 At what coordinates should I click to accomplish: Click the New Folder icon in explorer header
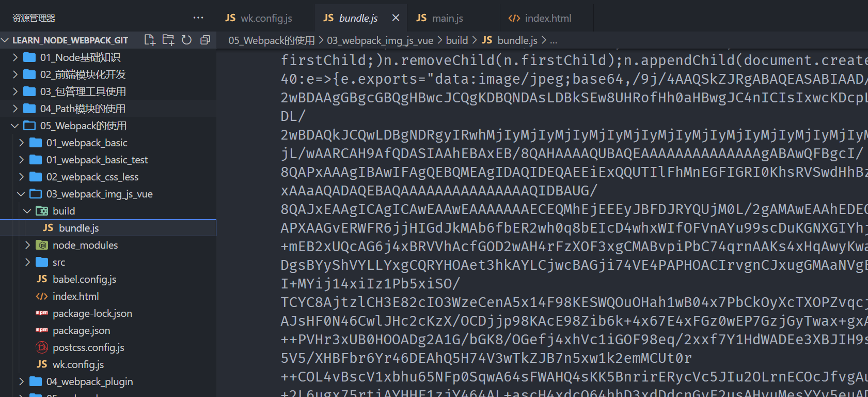[x=168, y=40]
